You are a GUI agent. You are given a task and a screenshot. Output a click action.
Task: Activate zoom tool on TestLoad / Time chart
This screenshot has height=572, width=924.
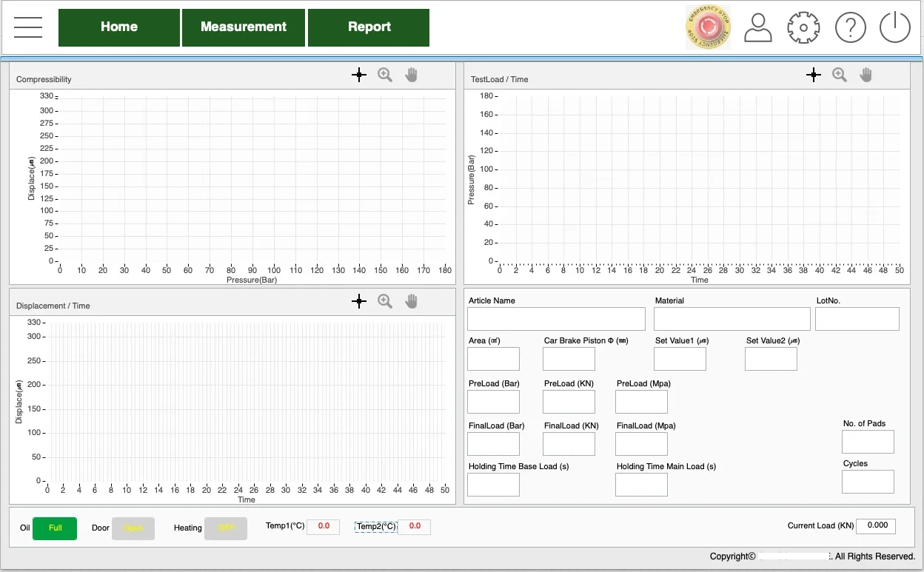(840, 75)
